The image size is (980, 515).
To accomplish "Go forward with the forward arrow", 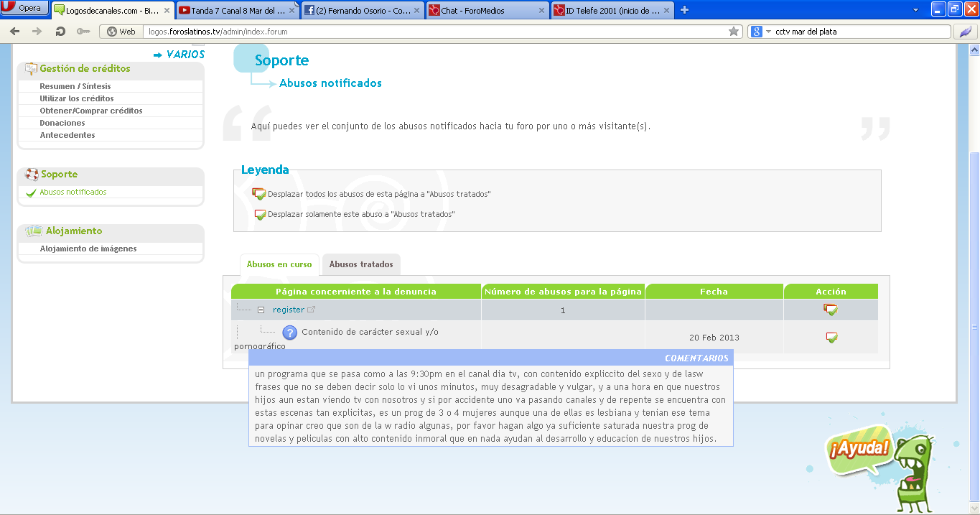I will click(x=37, y=32).
